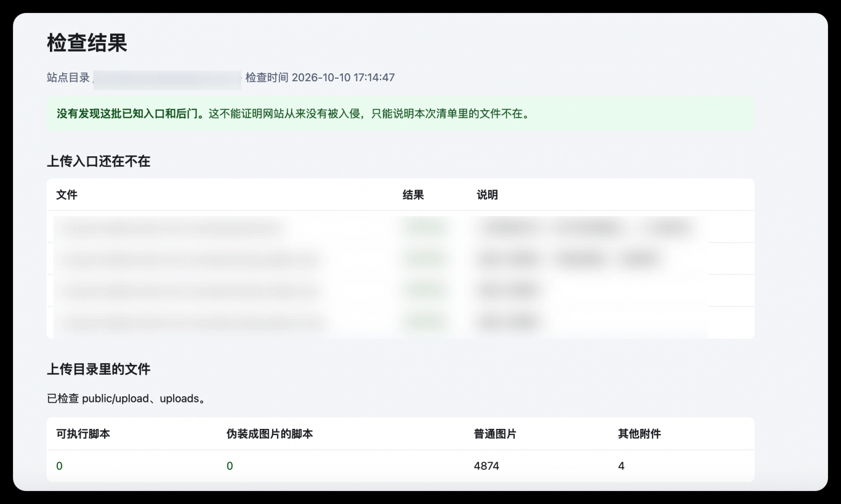Click the first blurred file row in upload-entry table

point(400,227)
